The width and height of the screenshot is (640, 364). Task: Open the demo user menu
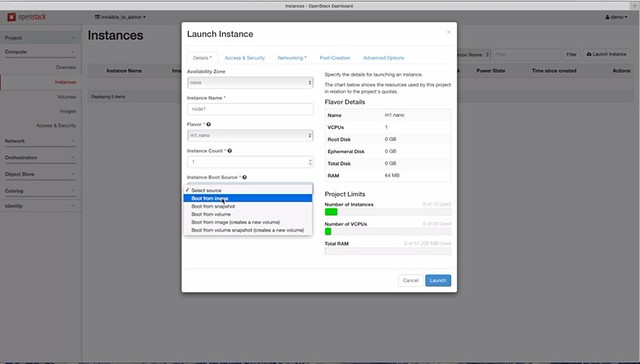click(616, 17)
